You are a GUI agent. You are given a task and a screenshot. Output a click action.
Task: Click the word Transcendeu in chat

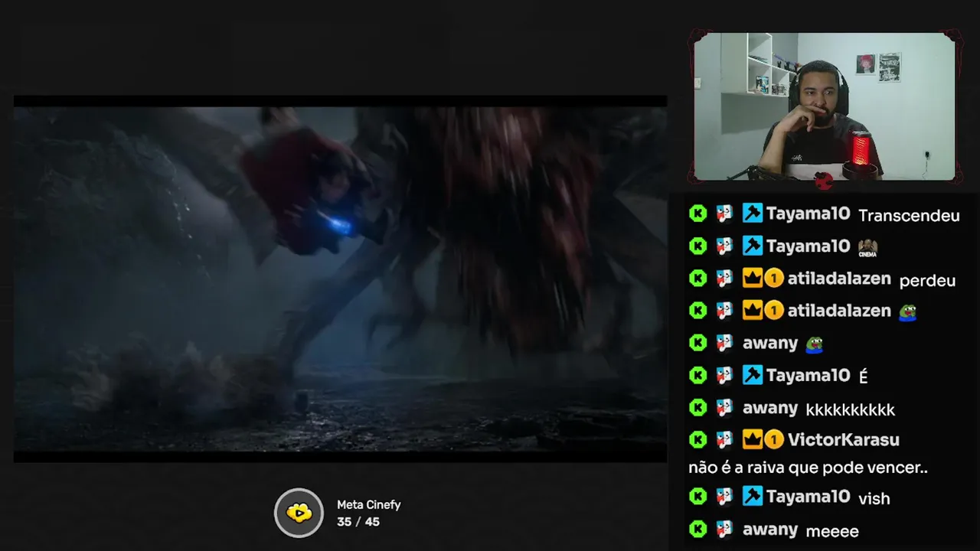(x=909, y=216)
